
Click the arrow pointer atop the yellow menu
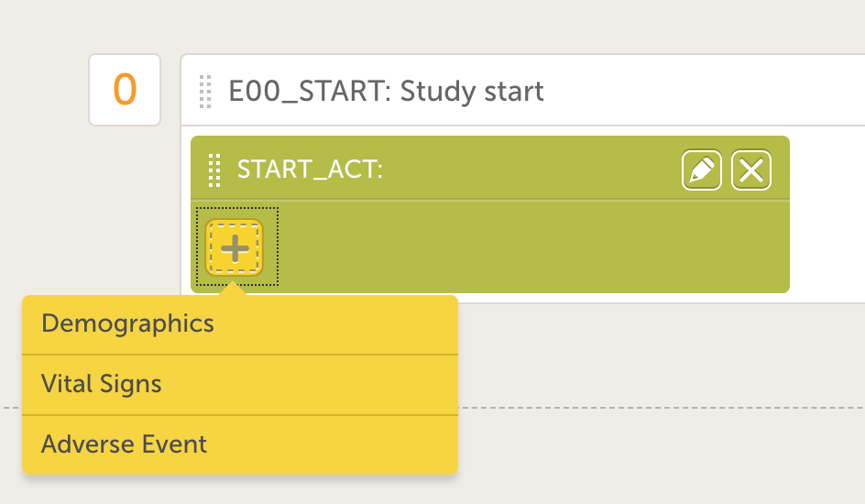[235, 290]
